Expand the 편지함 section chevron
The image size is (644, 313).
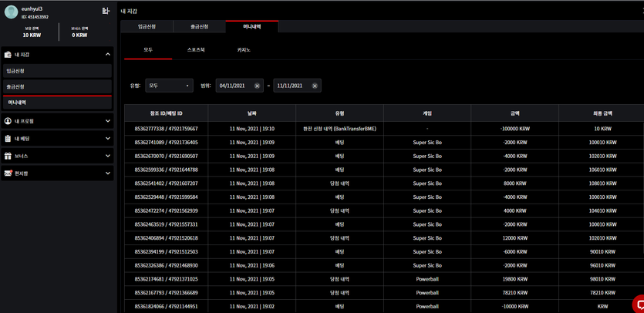coord(108,173)
